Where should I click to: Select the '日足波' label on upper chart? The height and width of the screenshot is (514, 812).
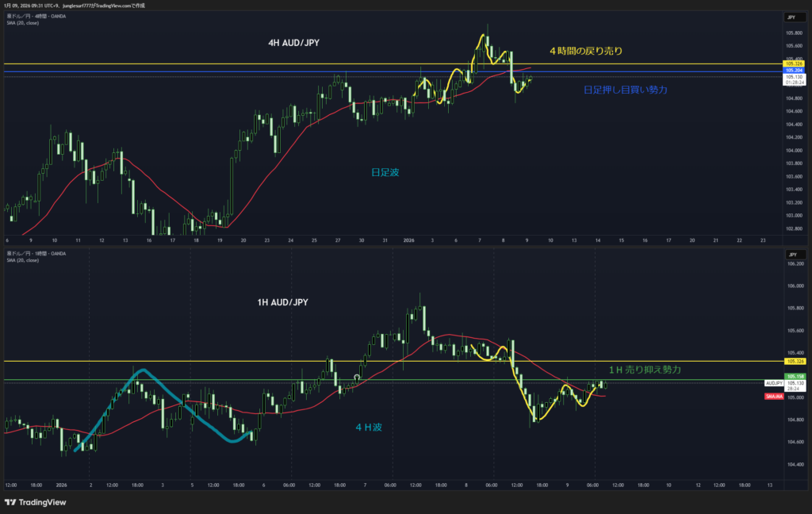[384, 171]
